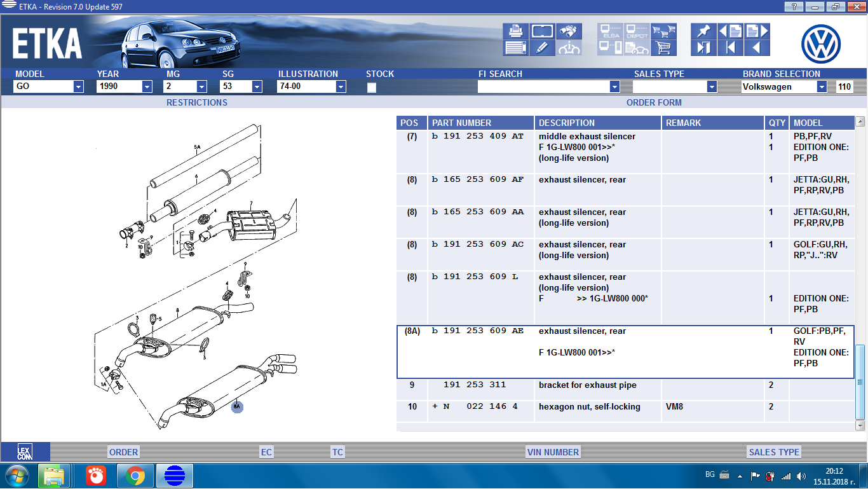
Task: Expand the MODEL dropdown showing GO
Action: coord(78,86)
